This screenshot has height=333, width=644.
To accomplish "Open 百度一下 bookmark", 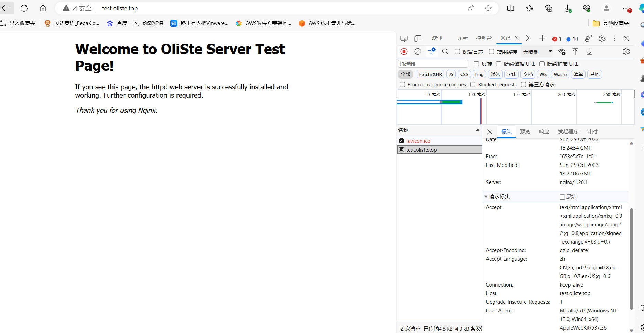I will [x=135, y=23].
